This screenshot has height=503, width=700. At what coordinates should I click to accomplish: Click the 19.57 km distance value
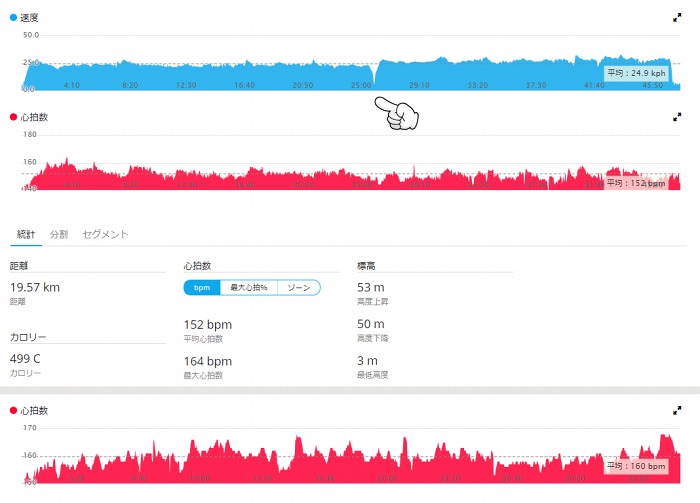pos(35,287)
